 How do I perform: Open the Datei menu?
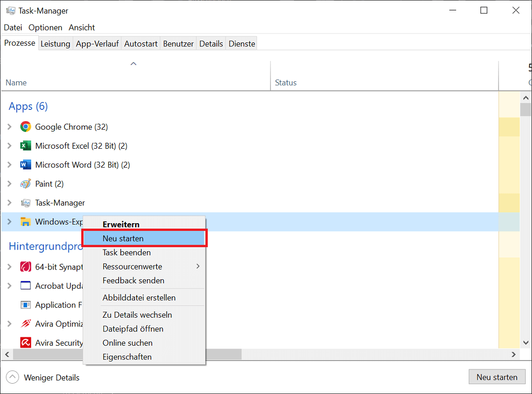pyautogui.click(x=13, y=28)
